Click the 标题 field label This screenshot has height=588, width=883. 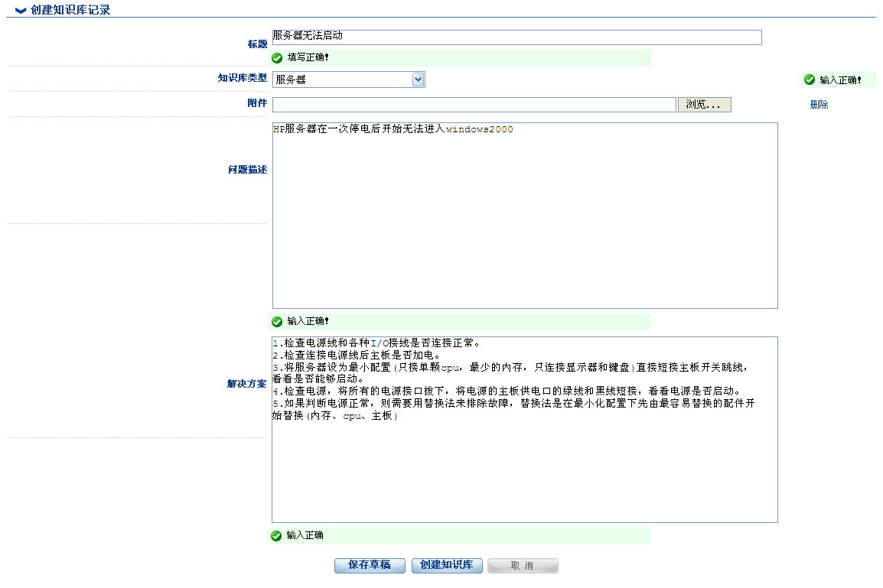[x=257, y=44]
